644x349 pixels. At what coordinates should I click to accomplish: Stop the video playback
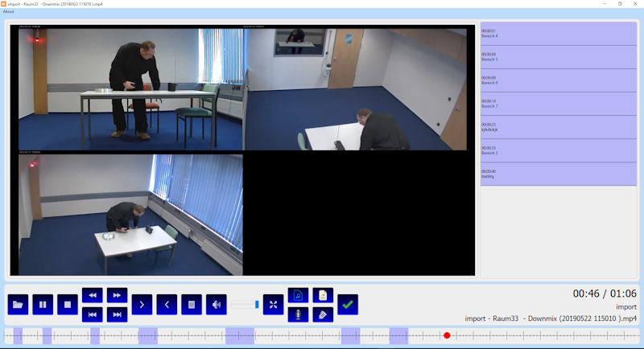pos(68,305)
